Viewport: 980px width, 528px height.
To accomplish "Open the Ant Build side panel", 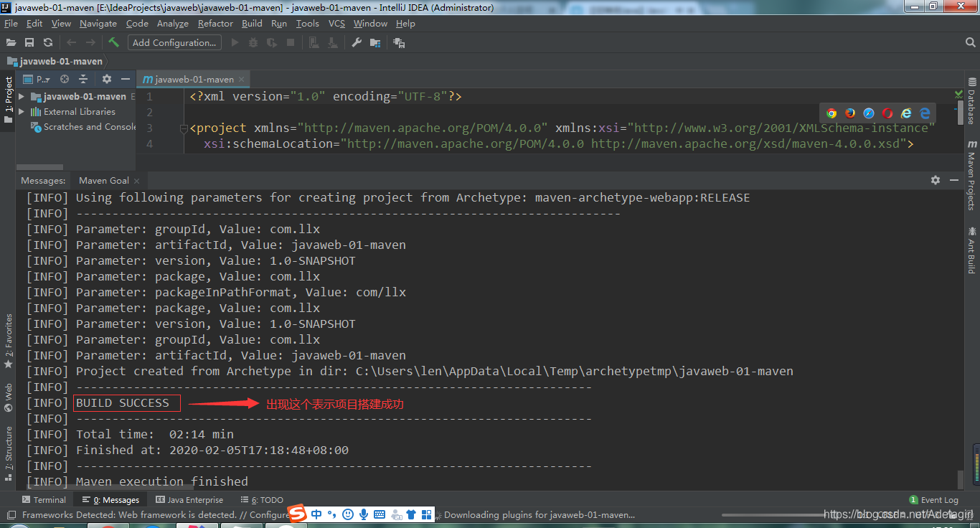I will click(x=971, y=250).
